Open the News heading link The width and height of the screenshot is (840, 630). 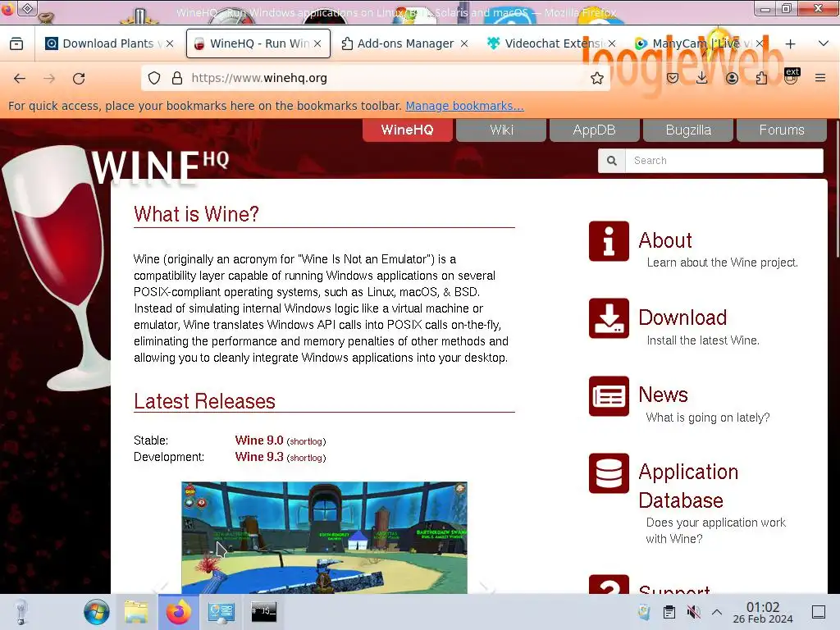[x=663, y=395]
